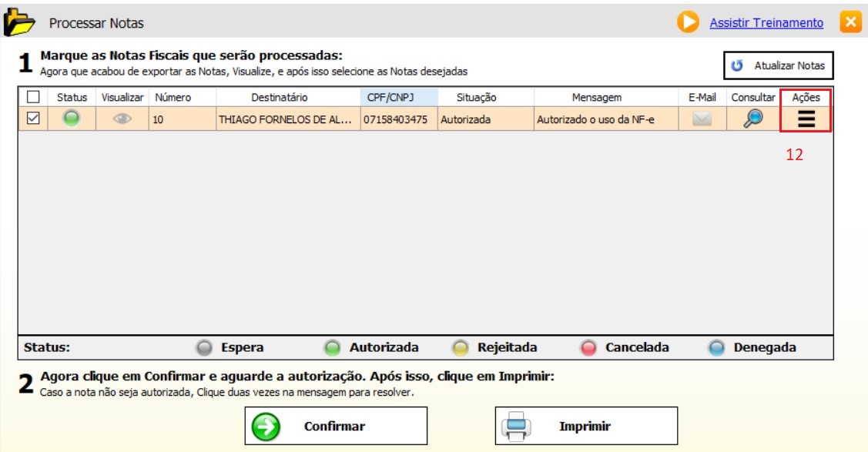This screenshot has width=868, height=452.
Task: Toggle the select-all checkbox in table header
Action: pyautogui.click(x=32, y=98)
